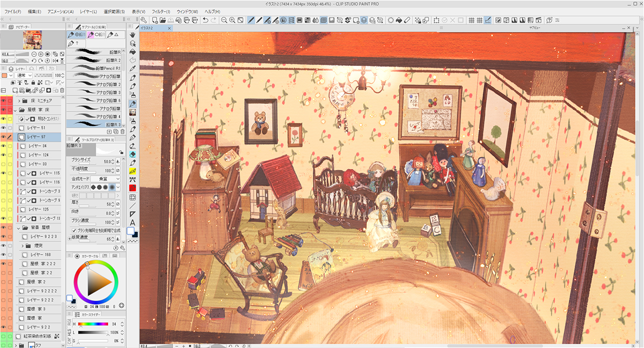Viewport: 644px width, 348px height.
Task: Click the Fill bucket tool
Action: (x=133, y=52)
